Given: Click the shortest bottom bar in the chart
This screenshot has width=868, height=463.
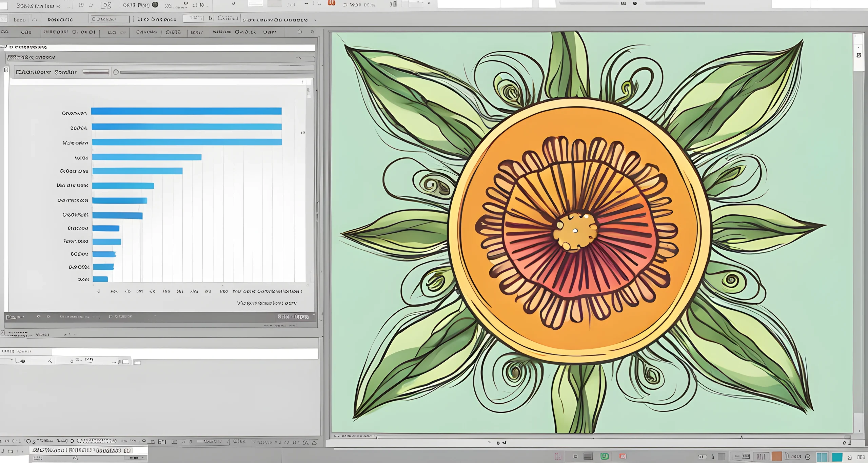Looking at the screenshot, I should coord(100,279).
